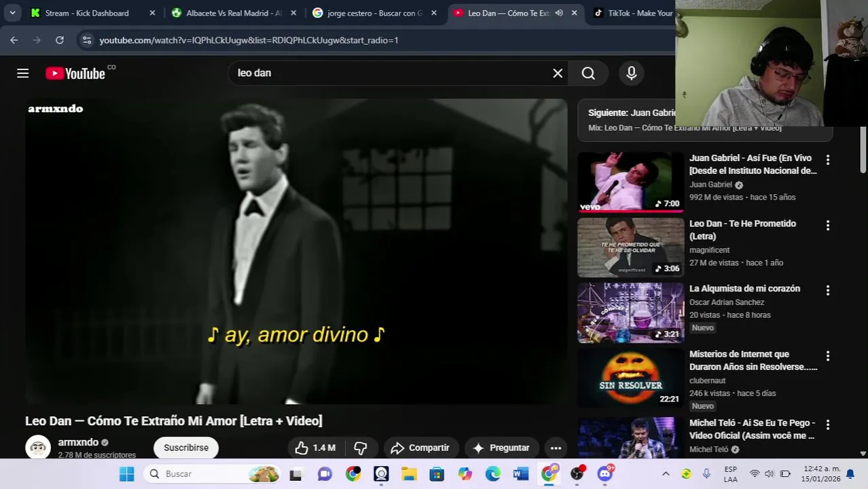The image size is (868, 489).
Task: Open Oscar Adrian Sanchez channel name
Action: click(727, 302)
